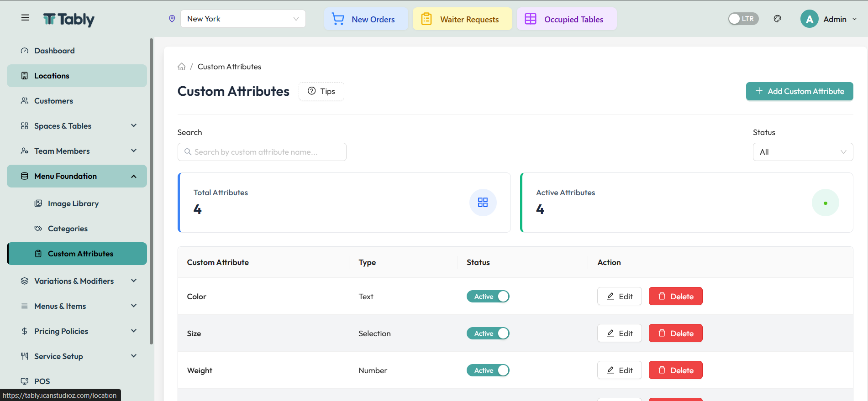Click the Pricing Policies dollar icon
Screen dimensions: 868x401
25,331
